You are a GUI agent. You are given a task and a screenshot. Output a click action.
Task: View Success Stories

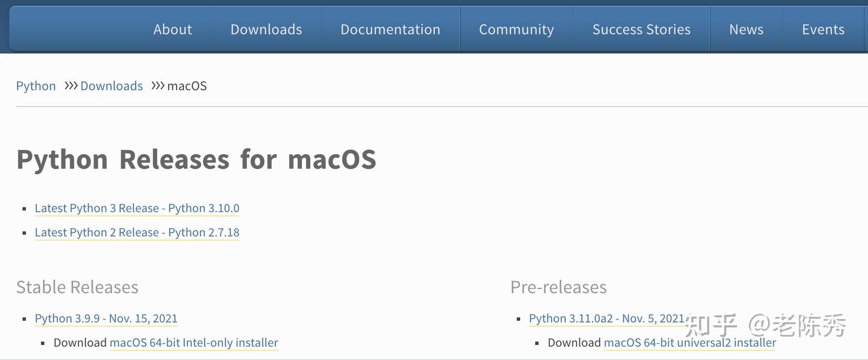click(641, 28)
